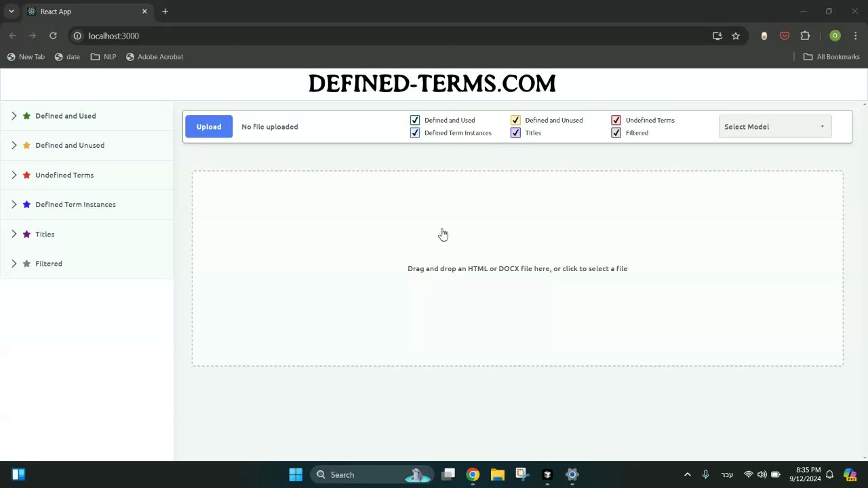
Task: Expand the Defined Term Instances section
Action: (14, 204)
